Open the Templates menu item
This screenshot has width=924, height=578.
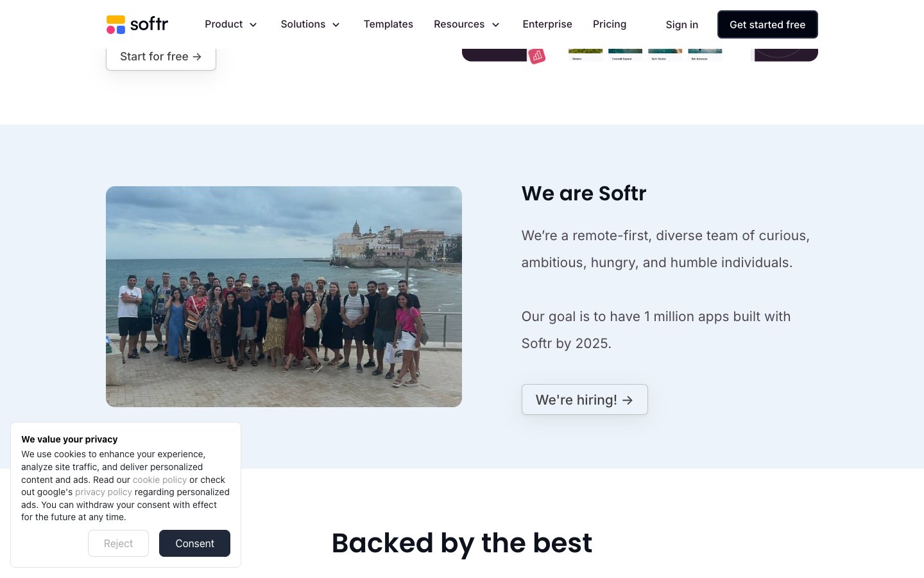[388, 24]
